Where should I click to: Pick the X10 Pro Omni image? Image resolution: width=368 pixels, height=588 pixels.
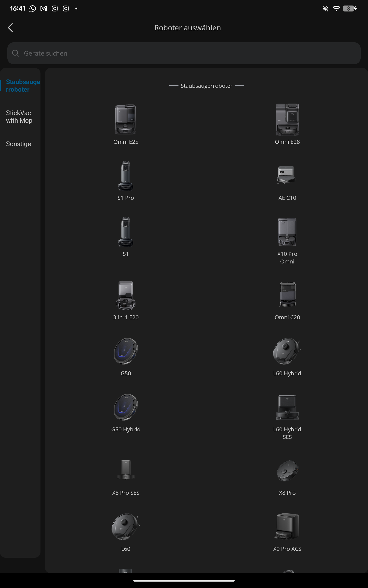[x=287, y=232]
